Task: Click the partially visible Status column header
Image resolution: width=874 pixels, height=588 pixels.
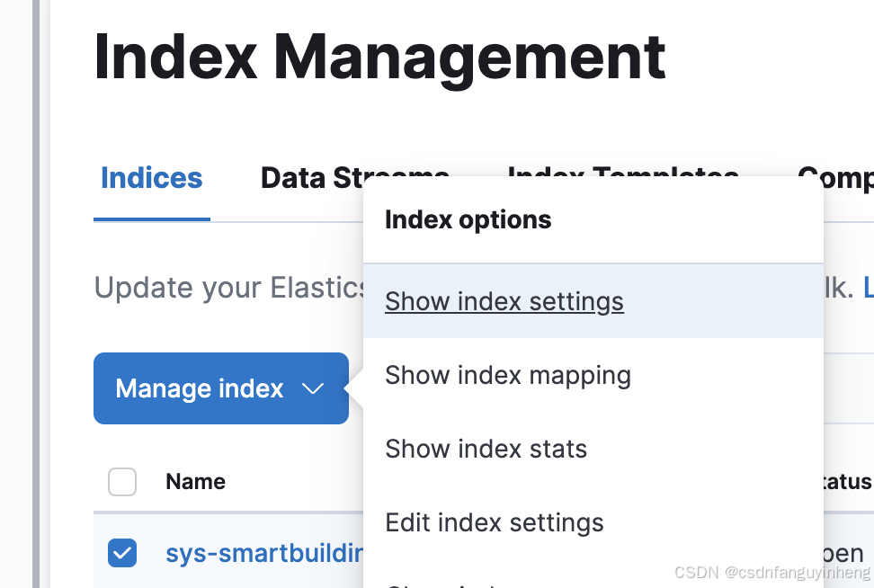Action: 848,482
